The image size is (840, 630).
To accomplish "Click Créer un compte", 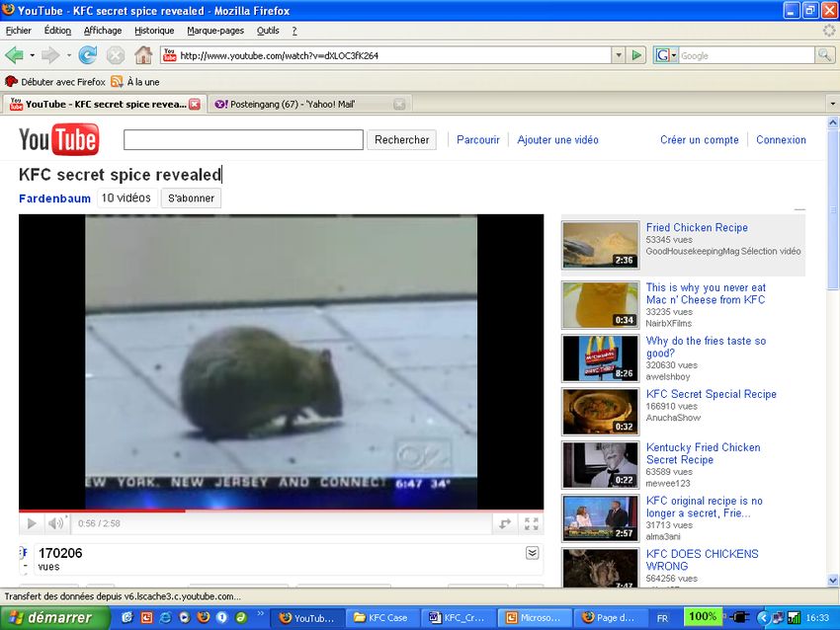I will click(x=699, y=139).
